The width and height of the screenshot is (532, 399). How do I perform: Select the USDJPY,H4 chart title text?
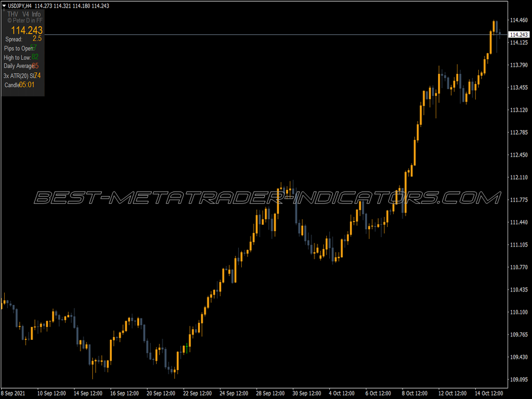click(x=20, y=6)
